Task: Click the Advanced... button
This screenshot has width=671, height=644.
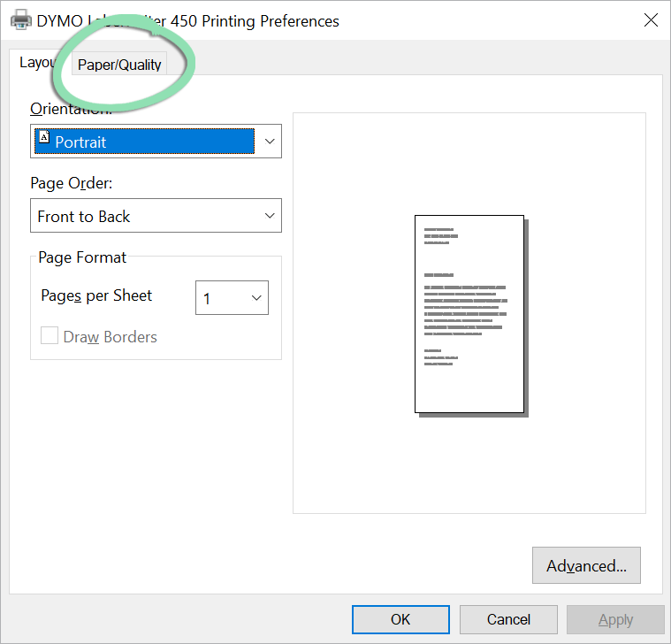Action: (585, 566)
